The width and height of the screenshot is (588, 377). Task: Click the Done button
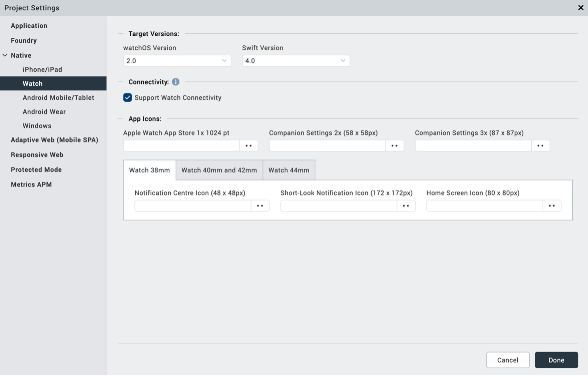click(556, 360)
